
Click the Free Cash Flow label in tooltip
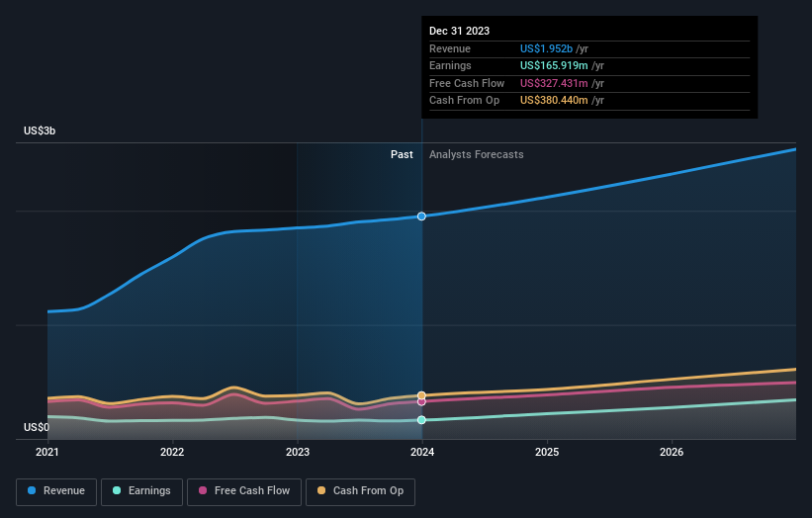pyautogui.click(x=467, y=83)
